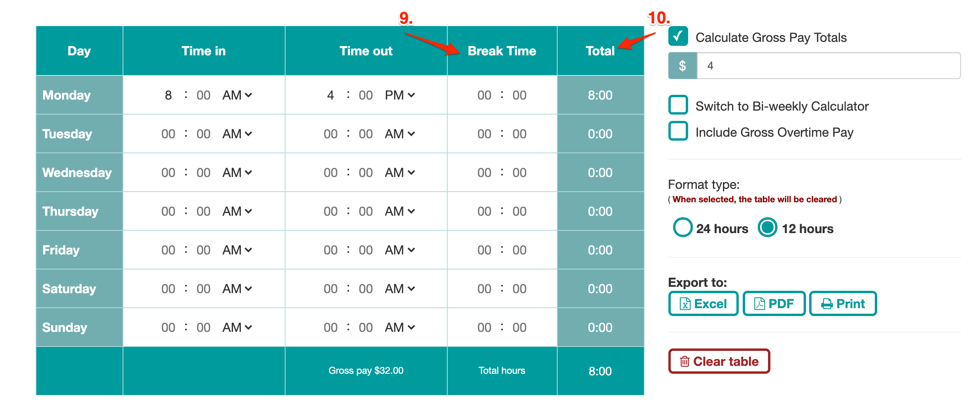Open Tuesday's Time in AM dropdown
The width and height of the screenshot is (980, 418).
236,134
